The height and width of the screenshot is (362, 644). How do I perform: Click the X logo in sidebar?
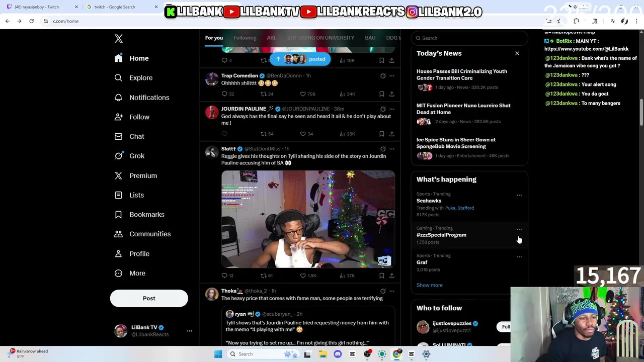[x=118, y=39]
